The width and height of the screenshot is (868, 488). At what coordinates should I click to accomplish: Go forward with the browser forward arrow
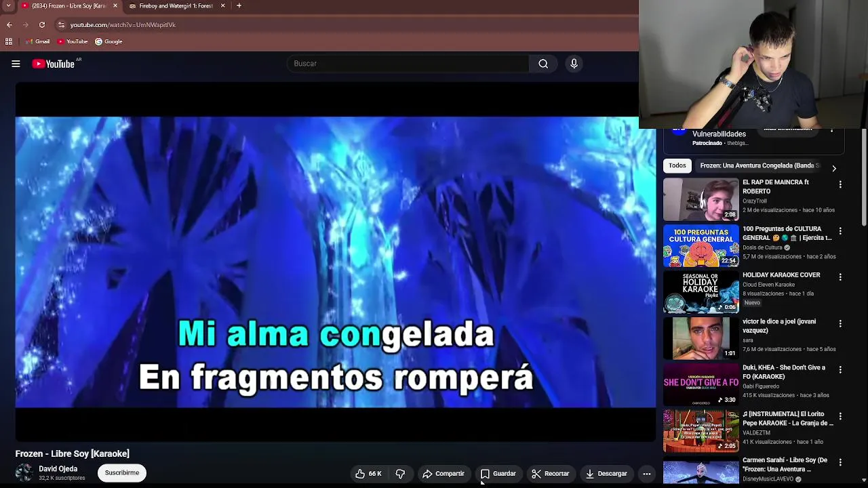click(26, 24)
